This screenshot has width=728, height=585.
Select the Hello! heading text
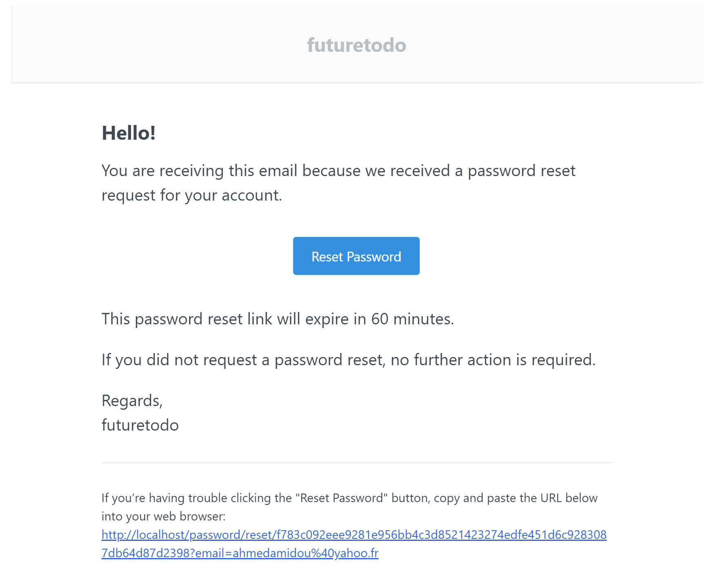[x=129, y=132]
